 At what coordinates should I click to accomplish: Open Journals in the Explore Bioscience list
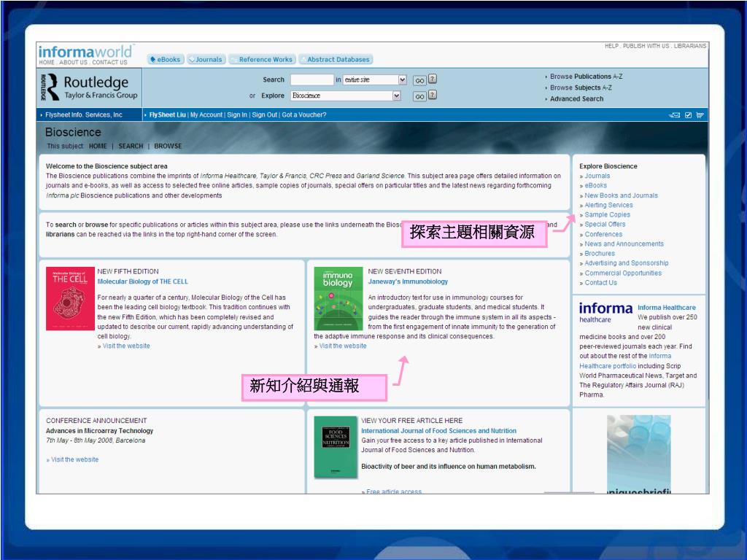(x=597, y=176)
